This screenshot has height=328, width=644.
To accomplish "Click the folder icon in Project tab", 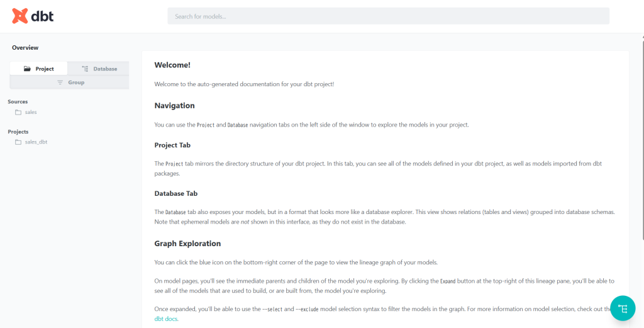I will coord(27,69).
